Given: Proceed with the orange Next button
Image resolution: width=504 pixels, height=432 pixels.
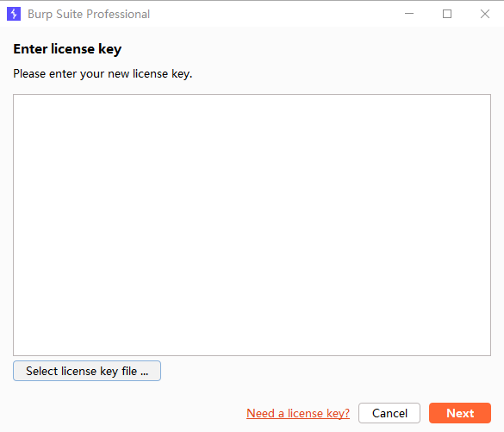Looking at the screenshot, I should tap(460, 413).
